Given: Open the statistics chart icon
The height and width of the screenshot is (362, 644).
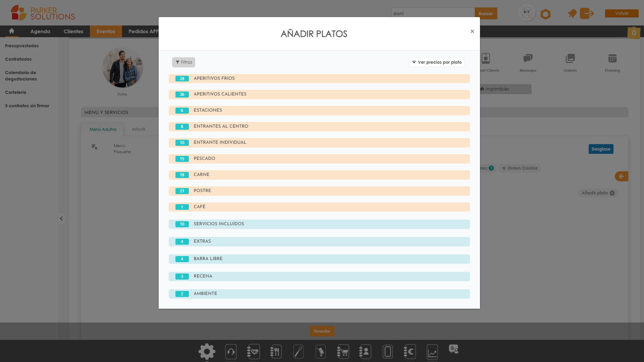Looking at the screenshot, I should [x=432, y=352].
